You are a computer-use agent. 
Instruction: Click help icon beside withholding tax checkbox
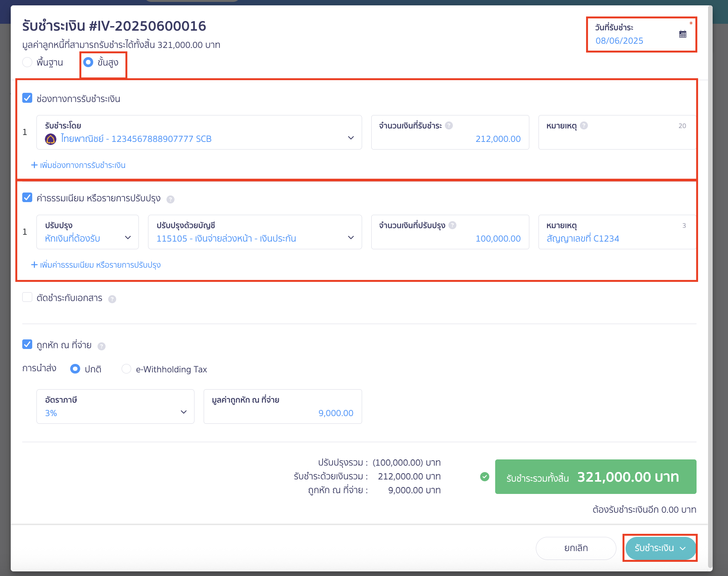coord(101,346)
